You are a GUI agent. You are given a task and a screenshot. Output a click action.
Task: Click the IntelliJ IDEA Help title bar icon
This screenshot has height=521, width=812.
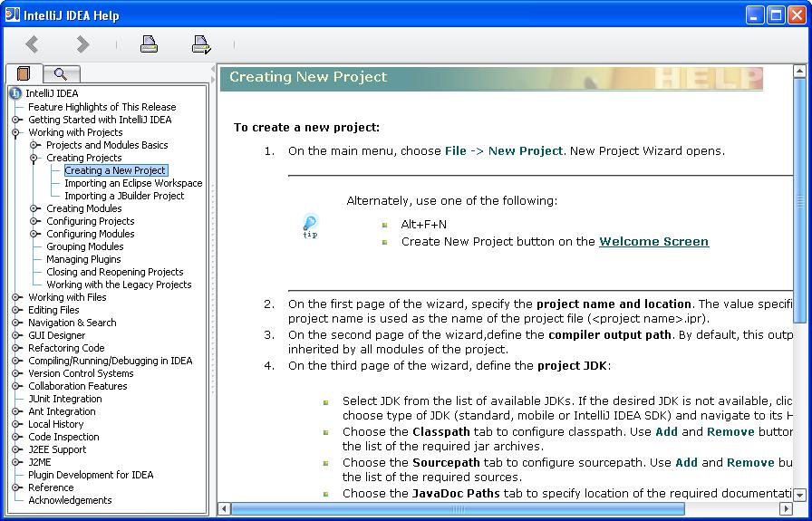tap(13, 14)
